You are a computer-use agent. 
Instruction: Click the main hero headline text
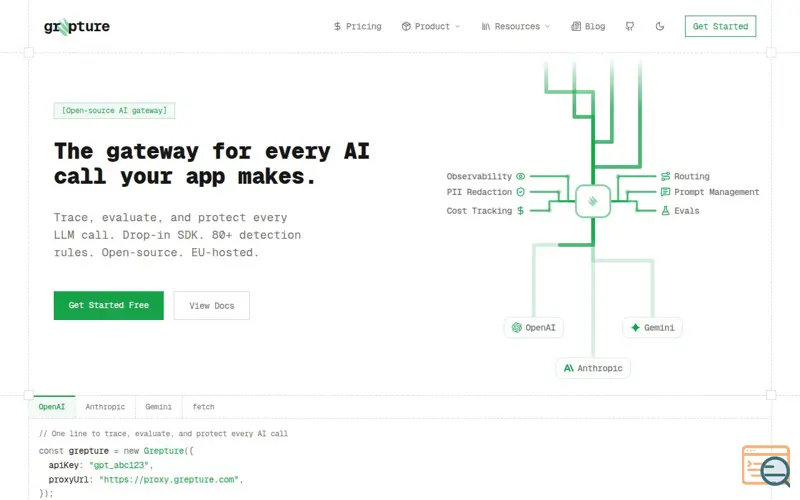pyautogui.click(x=212, y=164)
